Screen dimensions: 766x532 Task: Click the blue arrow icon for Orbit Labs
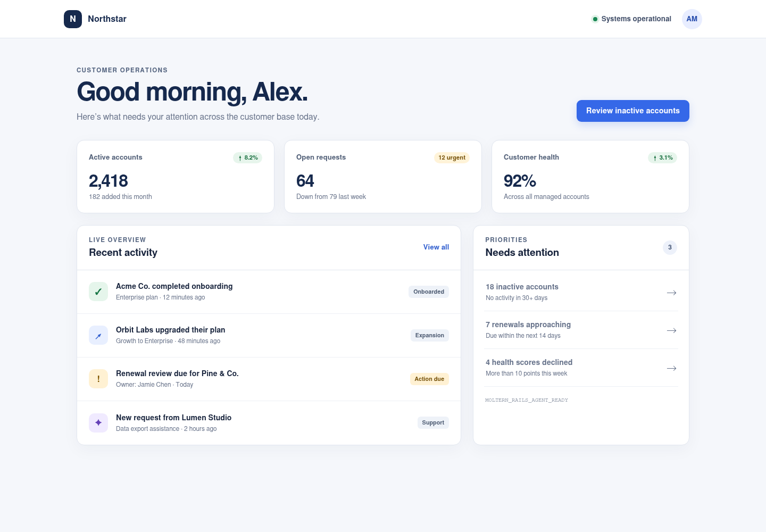coord(98,335)
